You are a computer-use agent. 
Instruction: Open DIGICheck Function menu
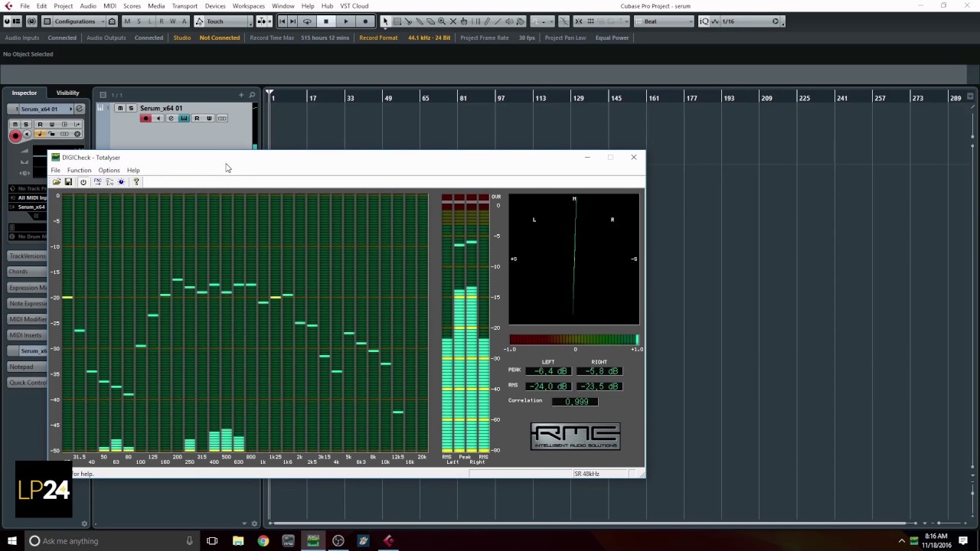tap(79, 170)
